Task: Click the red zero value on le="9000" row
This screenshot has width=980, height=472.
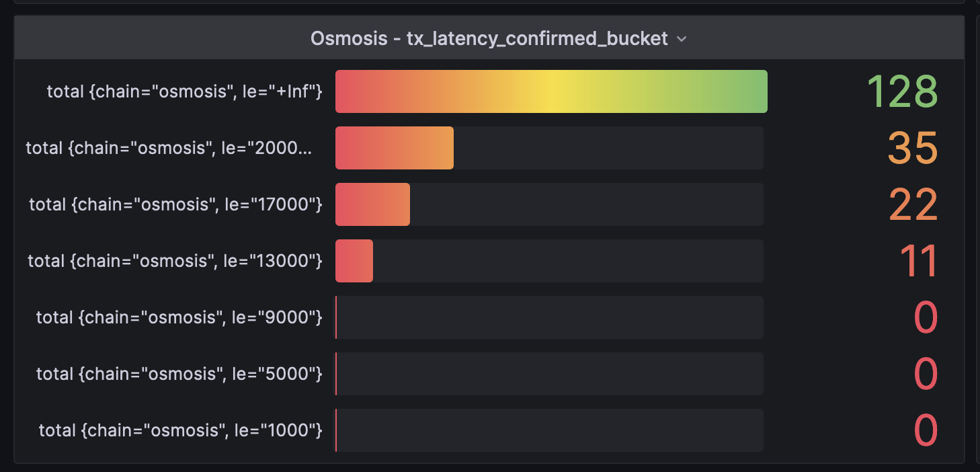Action: tap(926, 317)
